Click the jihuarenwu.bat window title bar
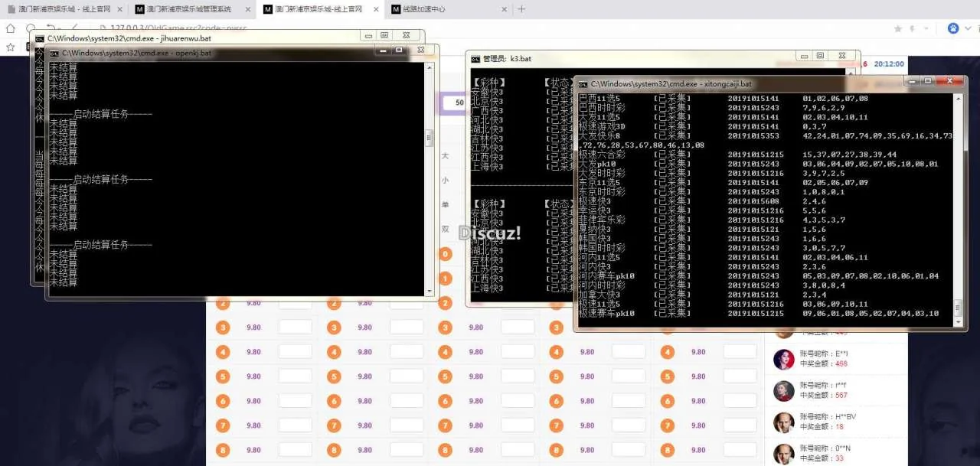The height and width of the screenshot is (466, 980). [x=191, y=36]
